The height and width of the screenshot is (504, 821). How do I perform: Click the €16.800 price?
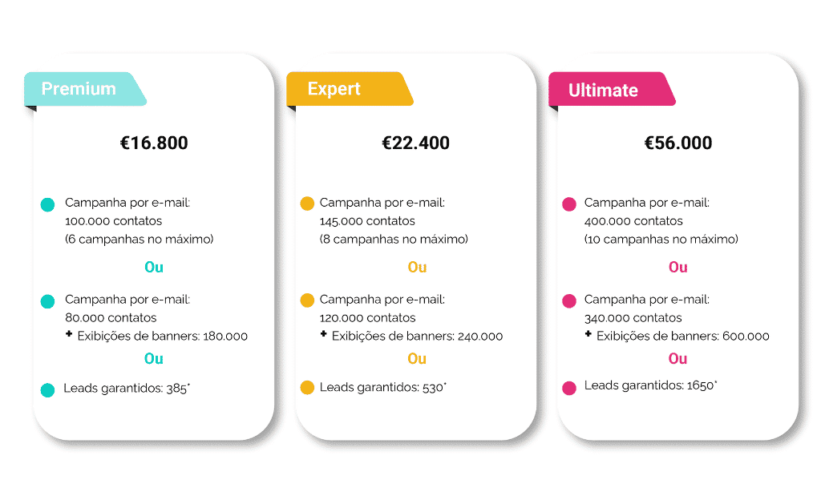pyautogui.click(x=154, y=143)
